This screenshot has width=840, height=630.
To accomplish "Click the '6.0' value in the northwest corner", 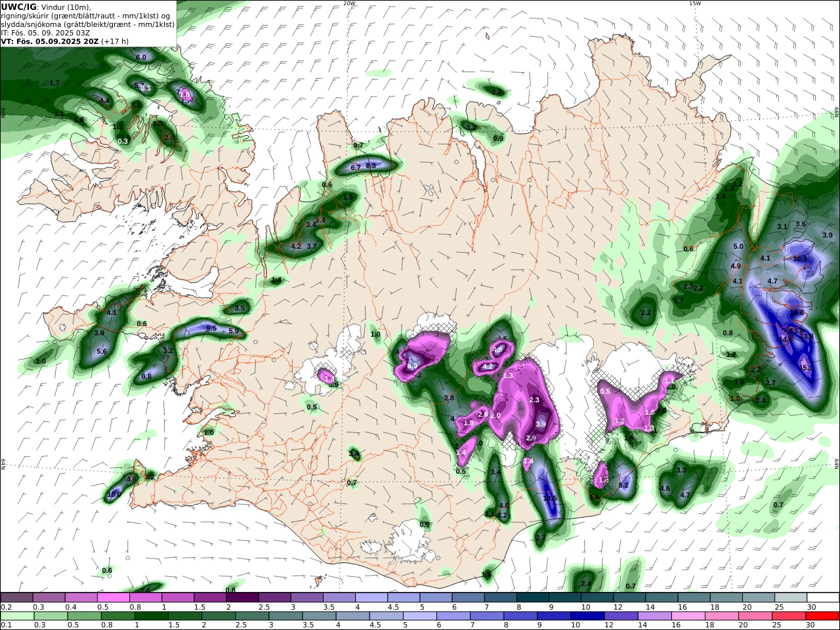I will [141, 58].
